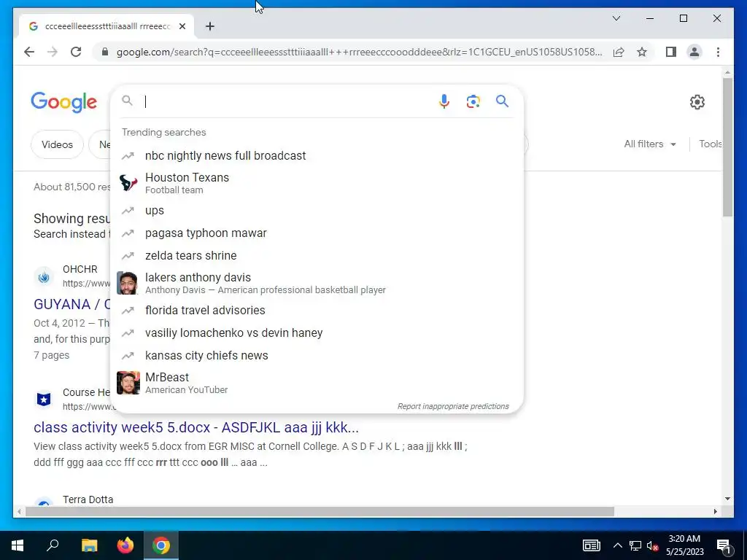Click the Google logo
Screen dimensions: 747x560
[x=64, y=102]
